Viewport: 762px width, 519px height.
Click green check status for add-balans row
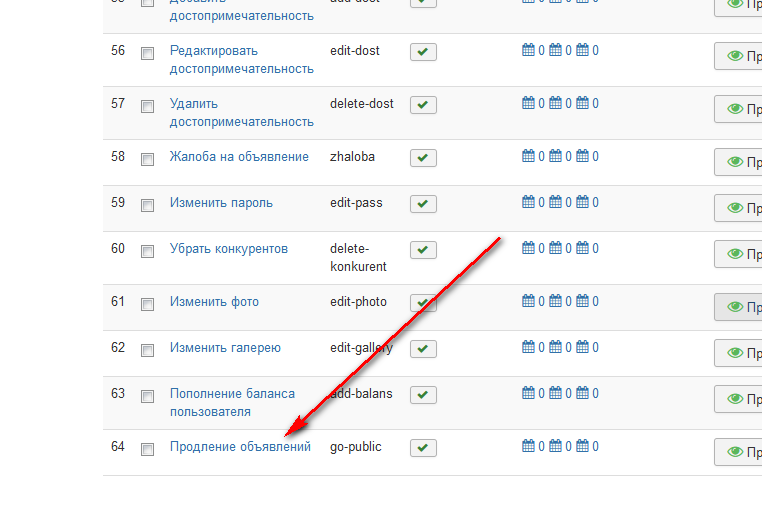coord(423,395)
